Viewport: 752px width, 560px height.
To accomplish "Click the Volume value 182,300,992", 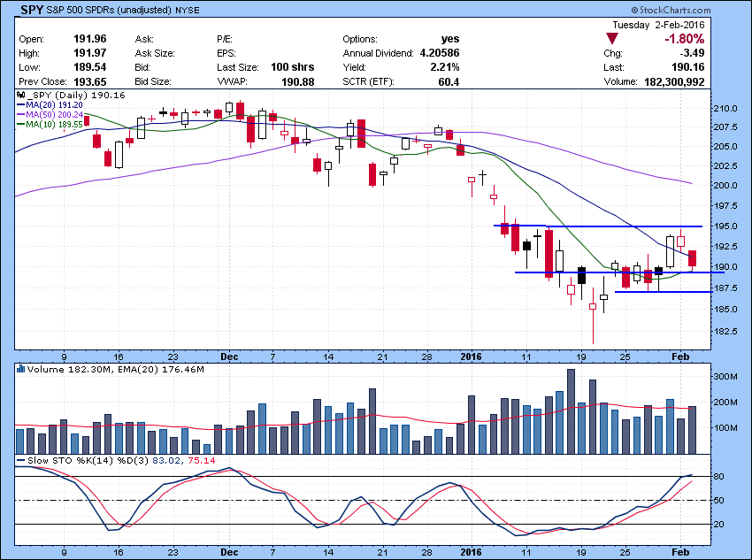I will 674,82.
